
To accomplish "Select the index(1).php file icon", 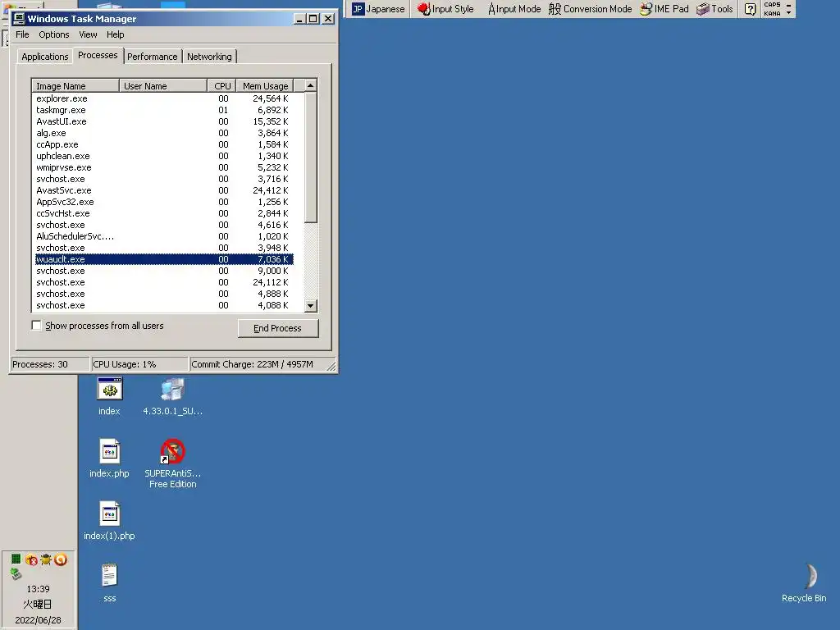I will pos(109,521).
